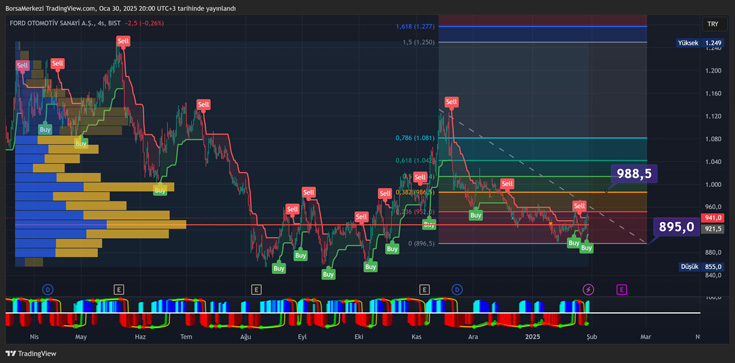The image size is (735, 363).
Task: Click the gray E earnings marker near May
Action: pyautogui.click(x=119, y=289)
